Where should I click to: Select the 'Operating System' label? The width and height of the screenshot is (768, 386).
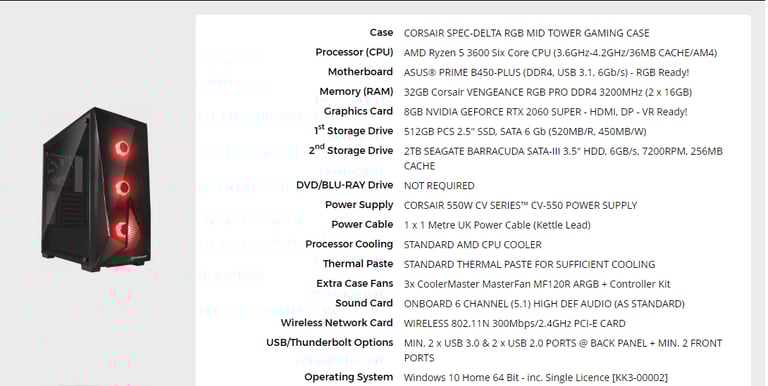click(x=348, y=377)
